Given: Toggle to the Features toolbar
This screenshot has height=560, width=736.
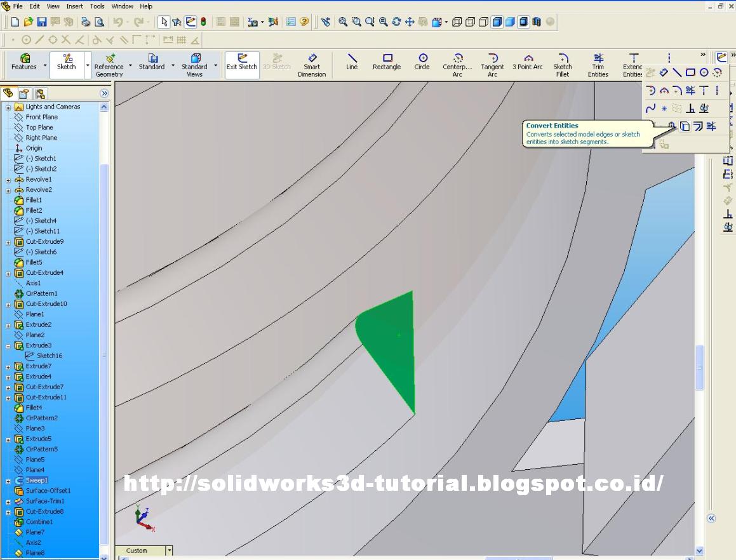Looking at the screenshot, I should 24,62.
